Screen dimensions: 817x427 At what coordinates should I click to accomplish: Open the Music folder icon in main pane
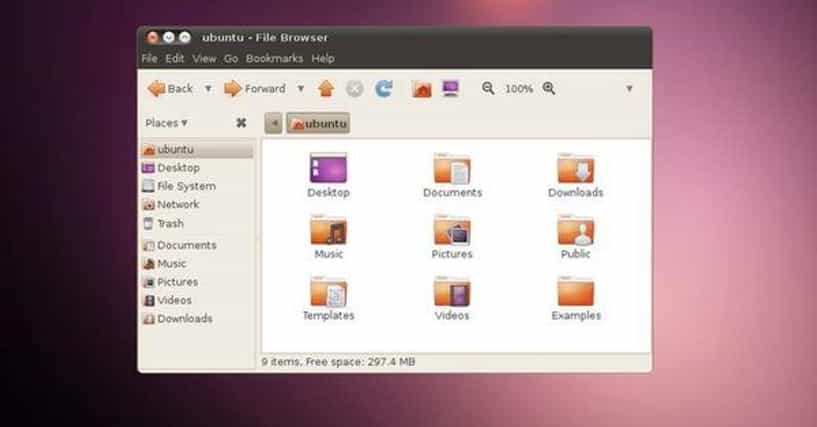coord(328,231)
